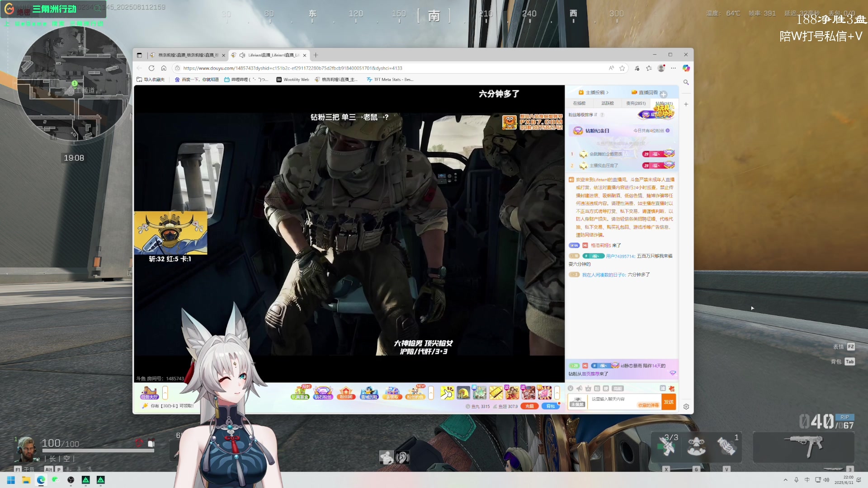Open Edge profile avatar
Image resolution: width=868 pixels, height=488 pixels.
[661, 68]
